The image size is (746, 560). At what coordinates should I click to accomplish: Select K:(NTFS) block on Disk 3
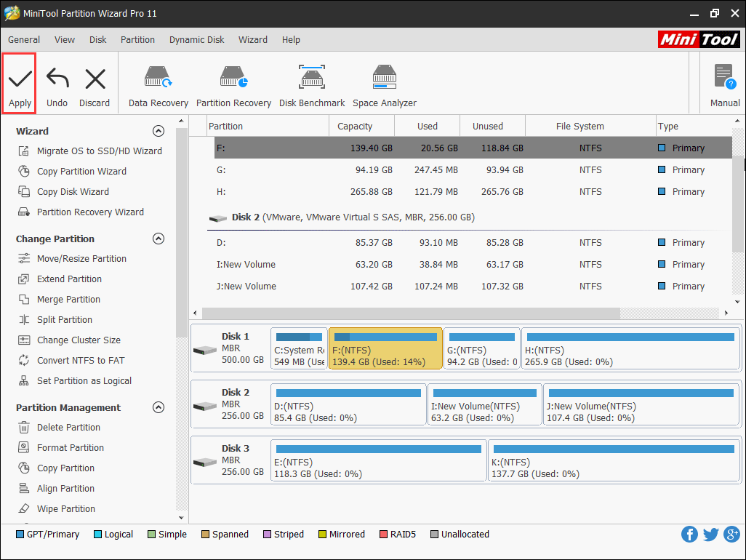click(x=614, y=460)
